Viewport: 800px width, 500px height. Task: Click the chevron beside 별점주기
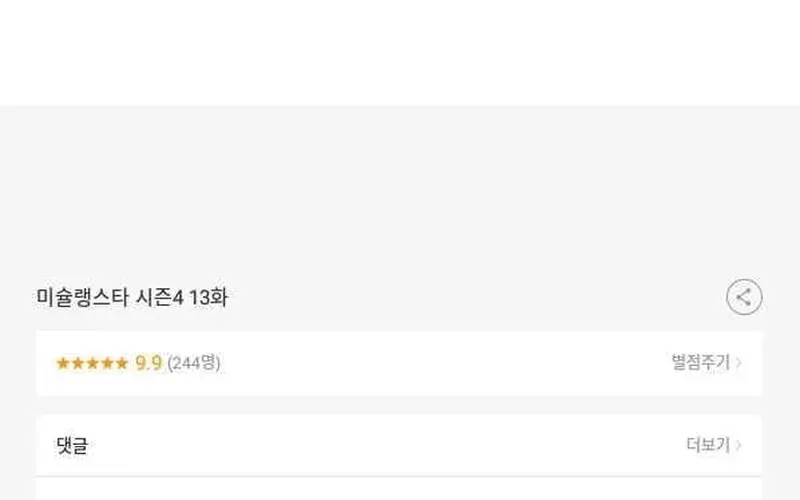(x=738, y=363)
